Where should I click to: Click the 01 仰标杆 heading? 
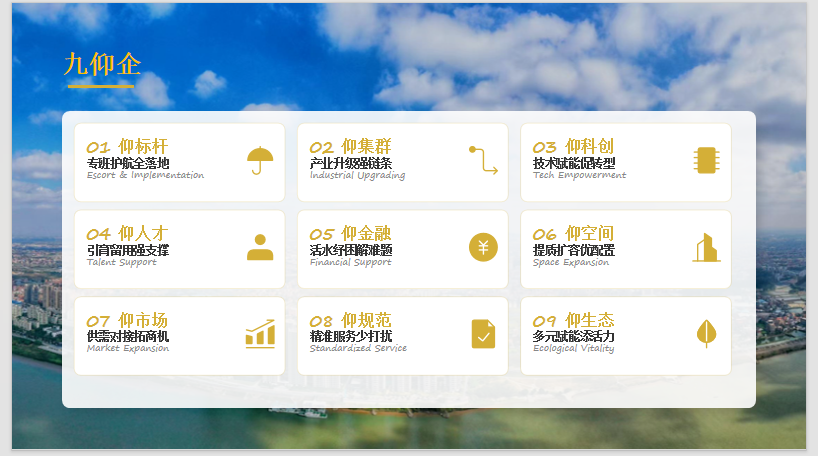[x=127, y=147]
